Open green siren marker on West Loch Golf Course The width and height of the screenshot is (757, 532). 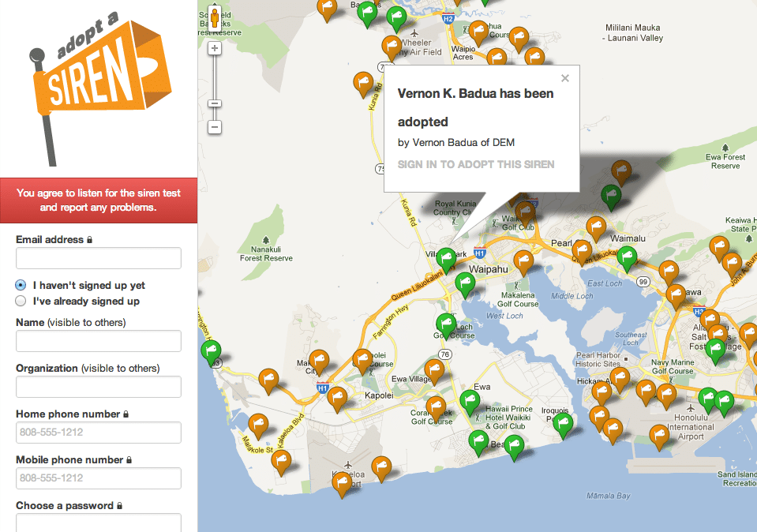(x=446, y=326)
